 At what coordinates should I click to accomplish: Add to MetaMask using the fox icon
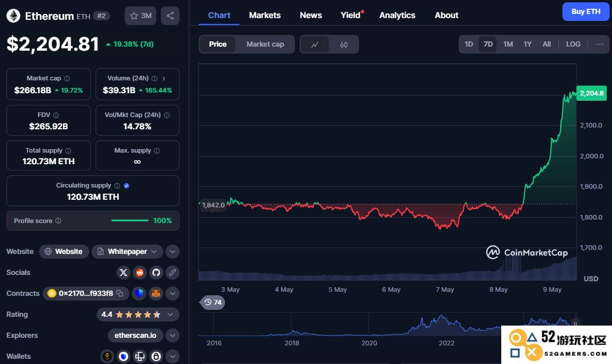[156, 294]
